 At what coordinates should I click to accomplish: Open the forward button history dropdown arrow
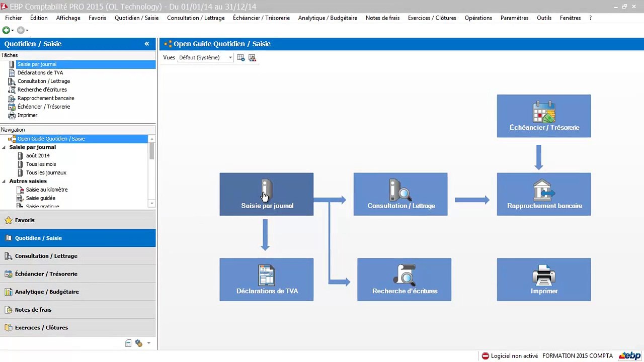[27, 31]
